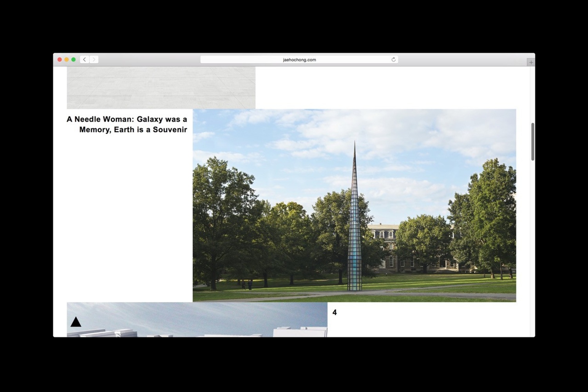This screenshot has height=392, width=588.
Task: Maximize the window with the green button
Action: 73,60
